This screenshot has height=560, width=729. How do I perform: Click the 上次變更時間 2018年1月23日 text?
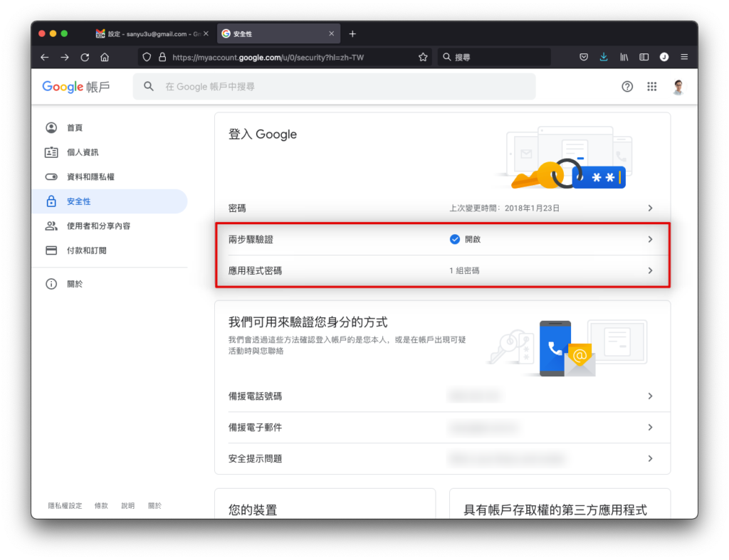[504, 208]
